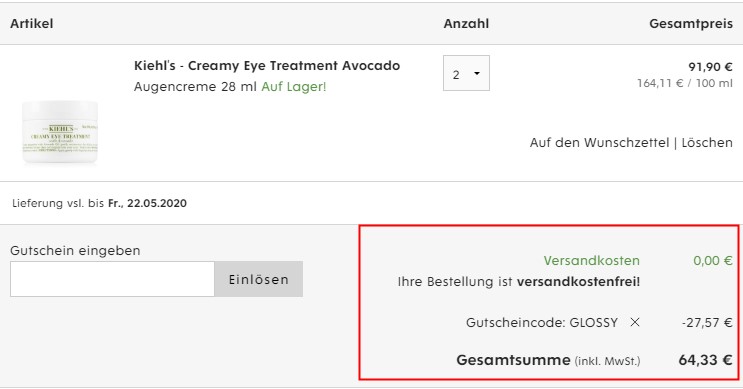The image size is (743, 389).
Task: Click the Gesamtsumme total 64,33 €
Action: [x=706, y=360]
